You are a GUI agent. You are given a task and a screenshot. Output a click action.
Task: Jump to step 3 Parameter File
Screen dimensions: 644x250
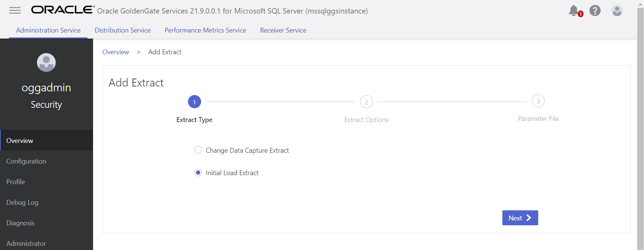click(538, 101)
